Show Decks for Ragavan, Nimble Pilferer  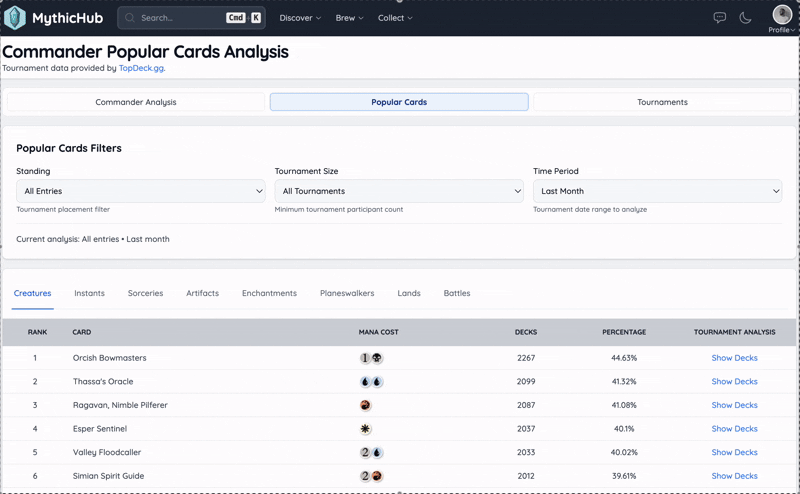click(x=734, y=405)
